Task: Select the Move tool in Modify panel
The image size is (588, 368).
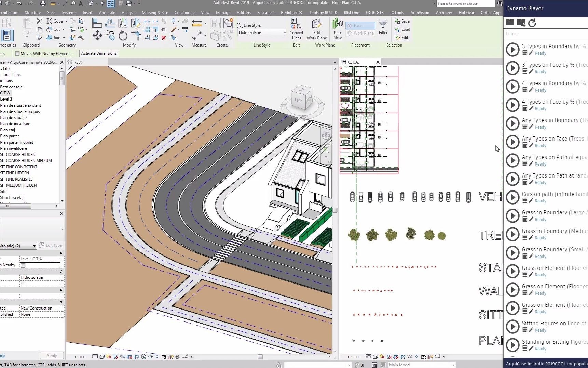Action: pos(97,36)
